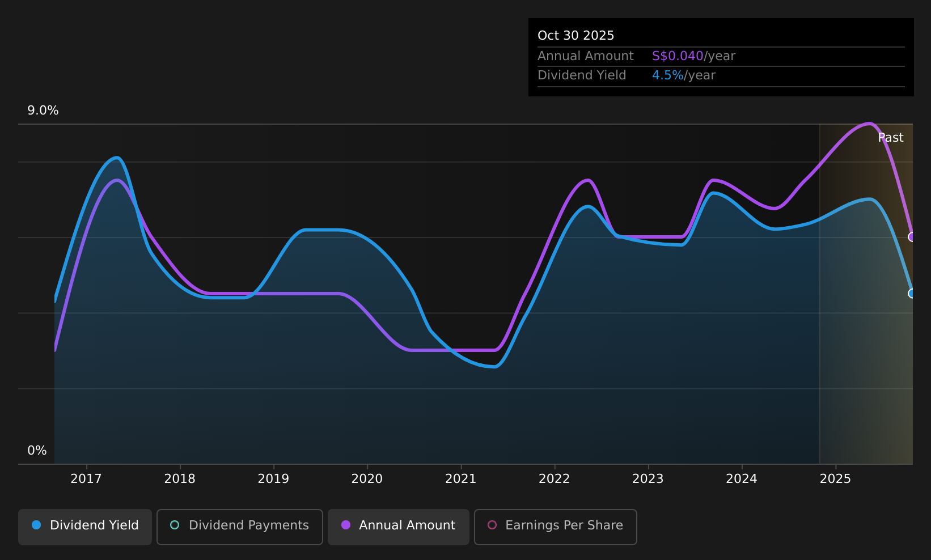
Task: Click the 2017 x-axis label
Action: click(86, 479)
